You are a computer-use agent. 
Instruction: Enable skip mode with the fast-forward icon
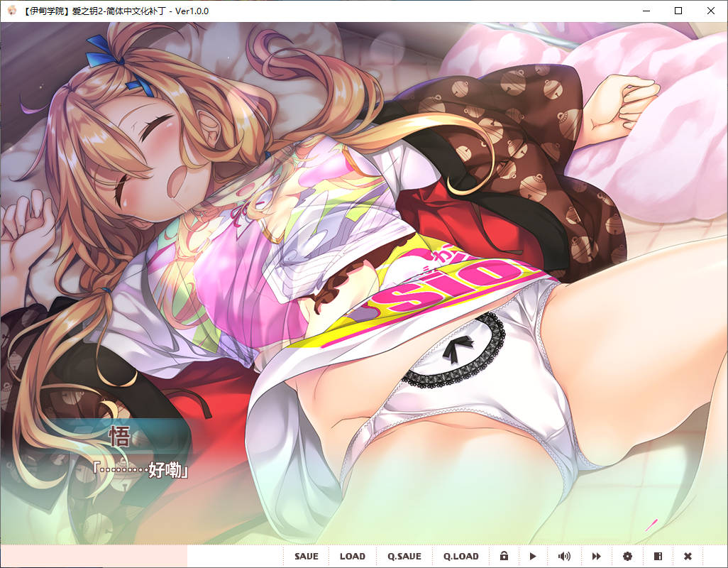[x=597, y=556]
